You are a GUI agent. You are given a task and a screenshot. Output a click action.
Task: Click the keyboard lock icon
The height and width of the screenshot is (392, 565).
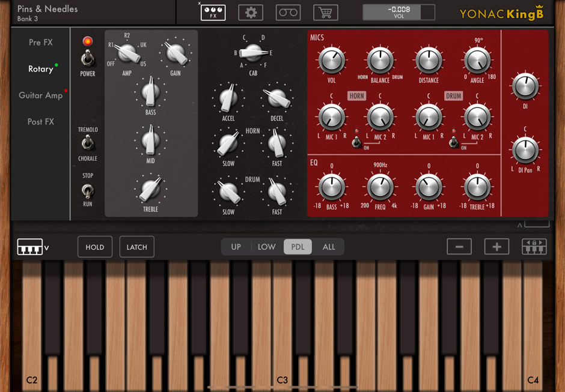[534, 247]
